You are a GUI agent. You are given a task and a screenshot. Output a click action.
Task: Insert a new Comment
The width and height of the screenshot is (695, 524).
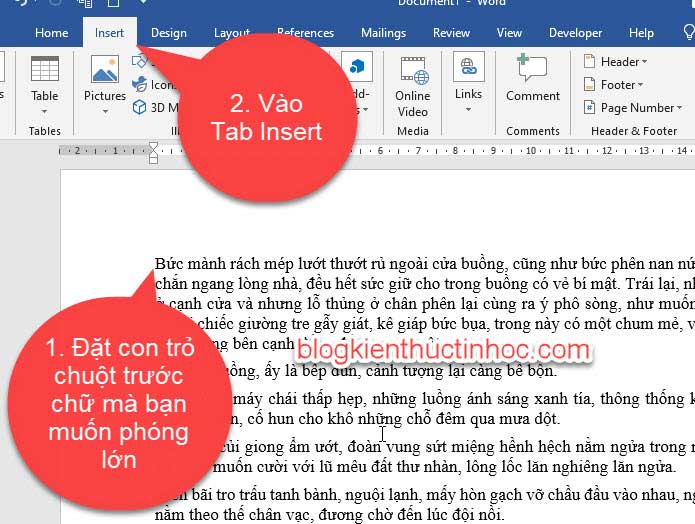pos(532,78)
